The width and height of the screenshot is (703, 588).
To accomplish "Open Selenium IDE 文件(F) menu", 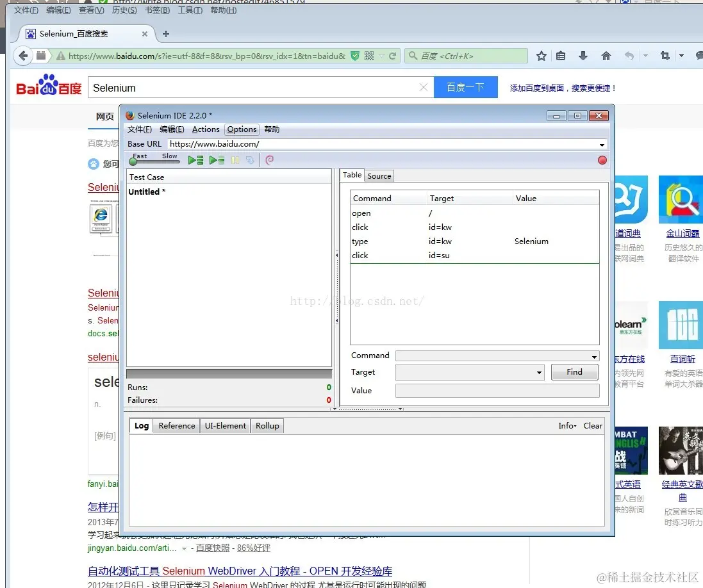I will coord(140,129).
